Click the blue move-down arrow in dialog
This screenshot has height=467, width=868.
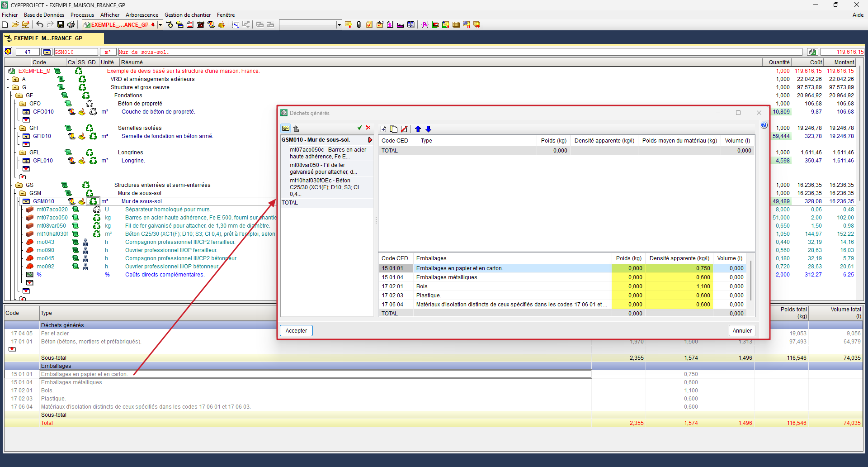click(x=429, y=129)
